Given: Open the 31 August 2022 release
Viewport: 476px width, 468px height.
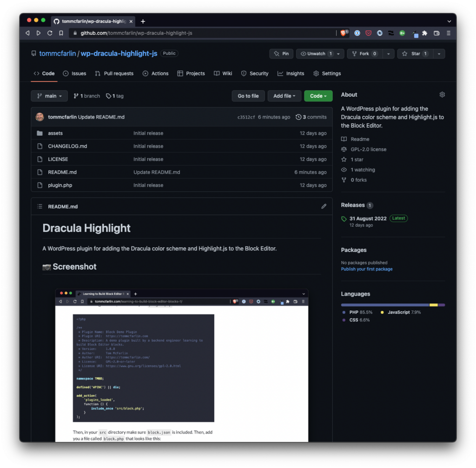Looking at the screenshot, I should (x=368, y=218).
